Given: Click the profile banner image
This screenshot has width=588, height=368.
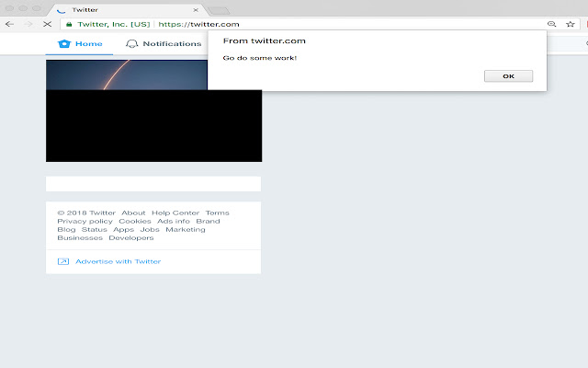Looking at the screenshot, I should (127, 75).
